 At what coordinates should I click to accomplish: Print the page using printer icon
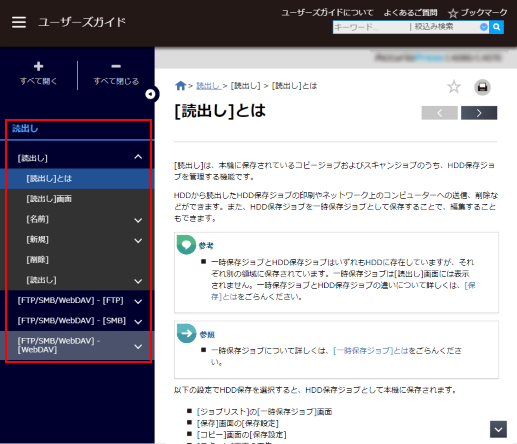482,87
